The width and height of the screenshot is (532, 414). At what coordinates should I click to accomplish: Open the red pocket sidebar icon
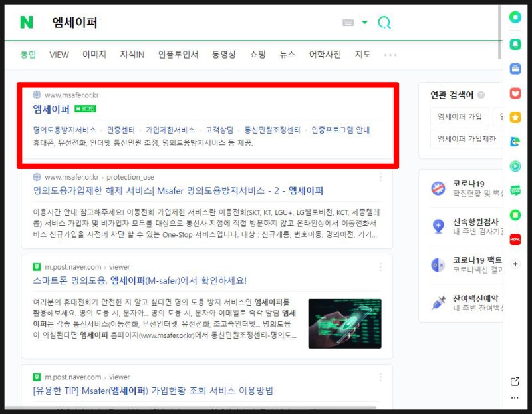tap(515, 93)
